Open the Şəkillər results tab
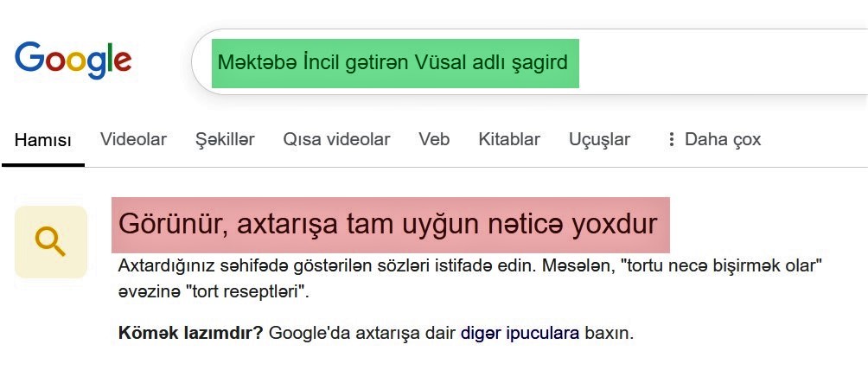 pyautogui.click(x=225, y=139)
